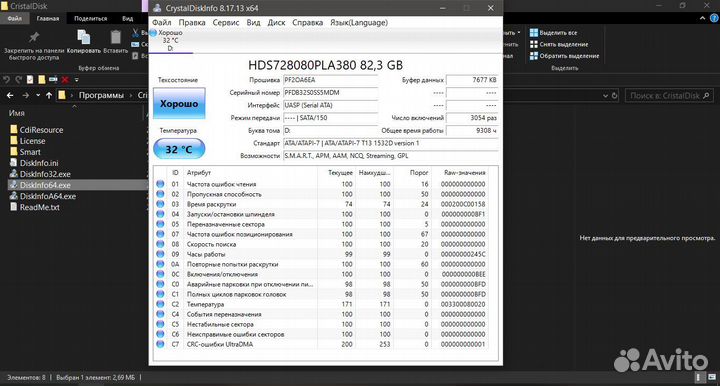720x386 pixels.
Task: Click the Общее время работы value field
Action: tap(472, 131)
